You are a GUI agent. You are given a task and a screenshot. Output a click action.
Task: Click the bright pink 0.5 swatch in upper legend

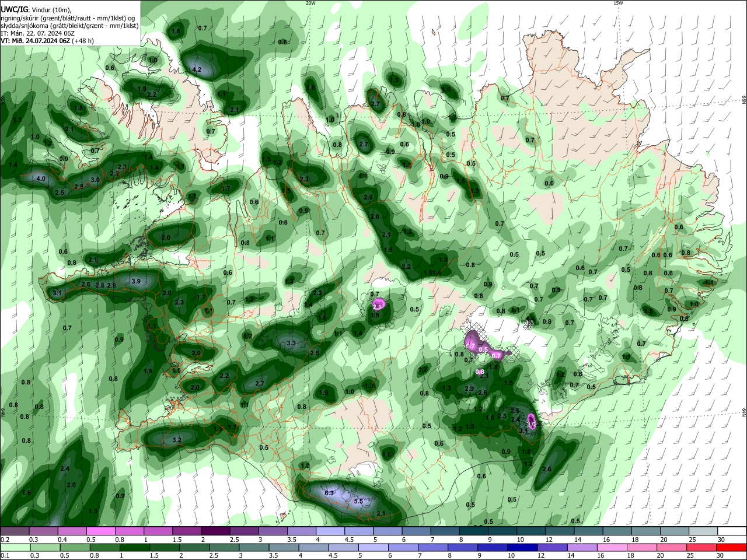coord(100,531)
